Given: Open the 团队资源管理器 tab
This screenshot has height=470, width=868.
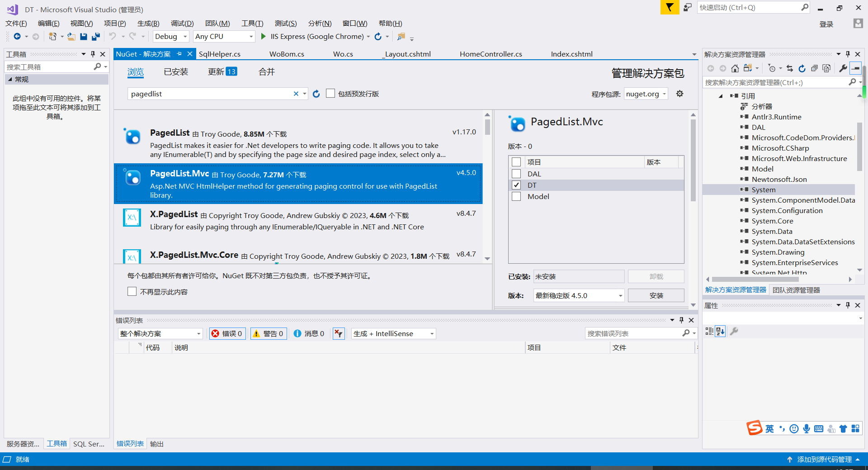Looking at the screenshot, I should tap(796, 290).
